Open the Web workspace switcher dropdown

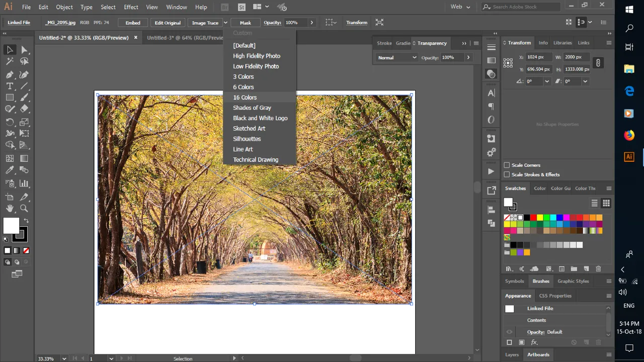(460, 7)
